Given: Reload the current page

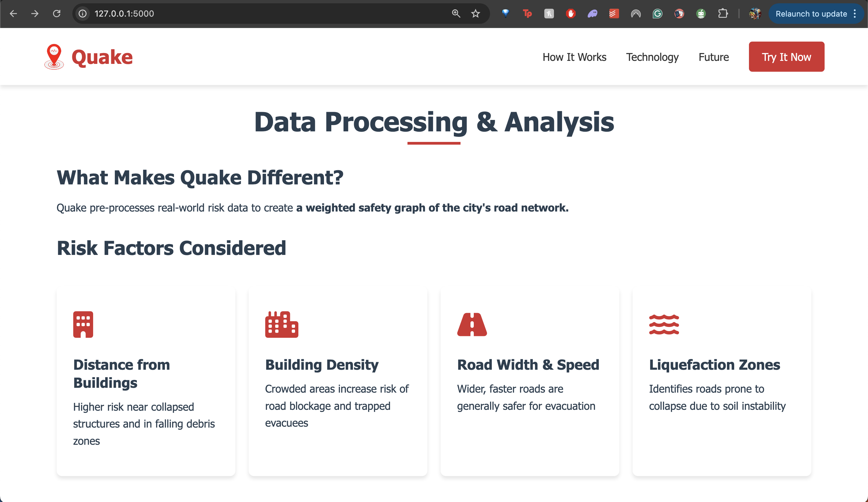Looking at the screenshot, I should coord(56,14).
